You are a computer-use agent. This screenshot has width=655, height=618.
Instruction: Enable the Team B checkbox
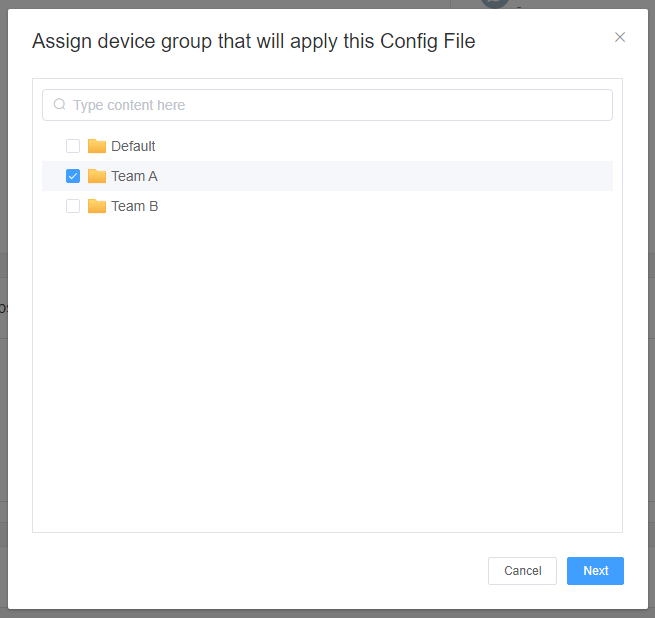[x=73, y=206]
